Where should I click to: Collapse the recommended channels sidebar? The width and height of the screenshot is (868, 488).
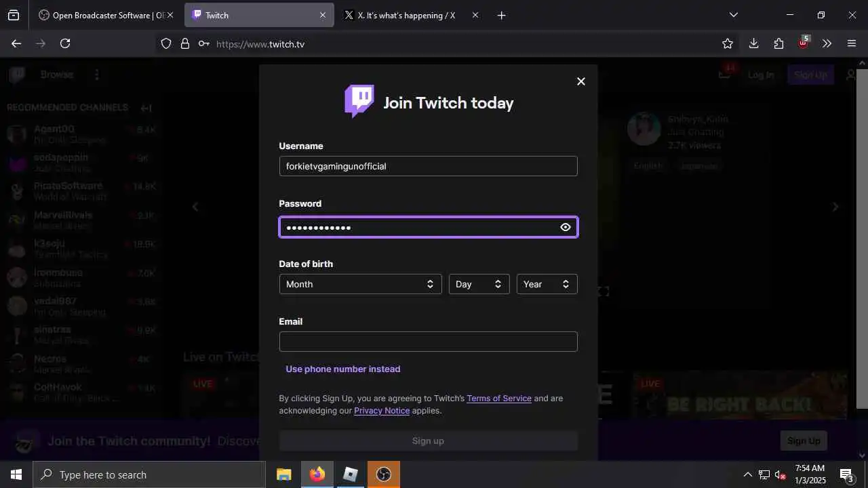point(146,108)
